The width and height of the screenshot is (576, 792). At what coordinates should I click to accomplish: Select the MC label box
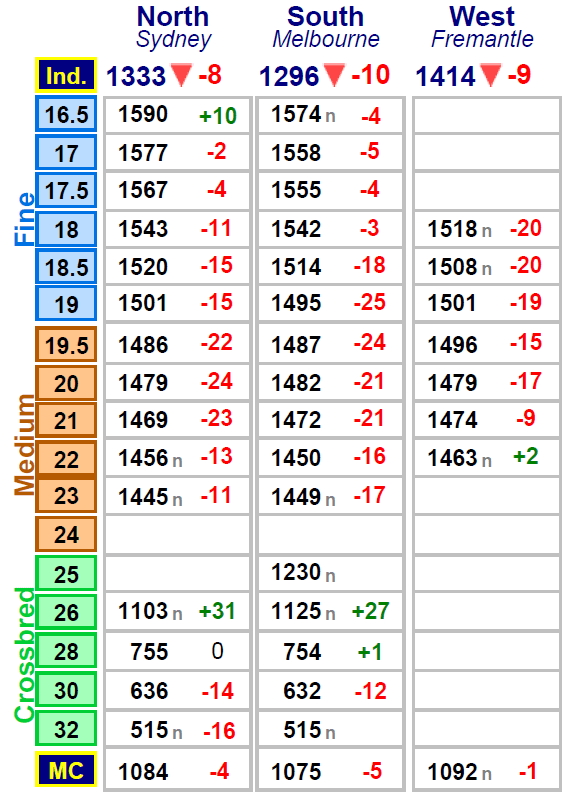point(66,770)
